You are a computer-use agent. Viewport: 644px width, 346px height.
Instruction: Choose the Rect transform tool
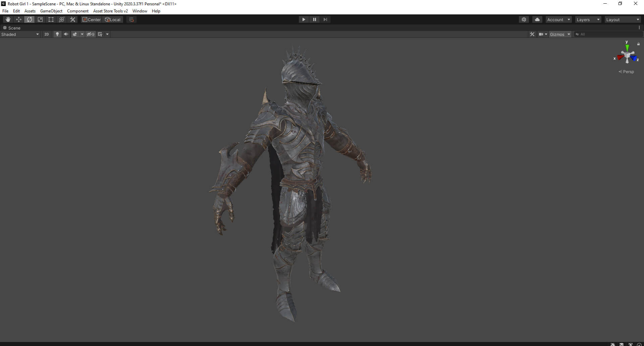(51, 19)
